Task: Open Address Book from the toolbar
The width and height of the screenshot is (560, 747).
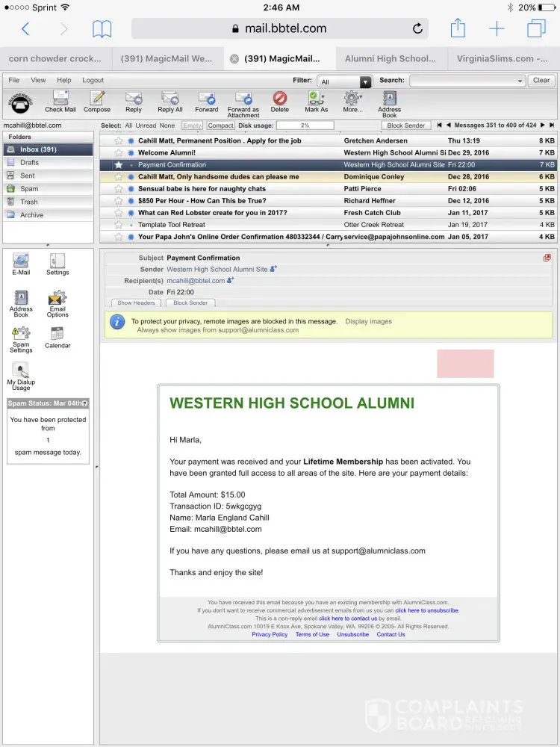Action: pos(390,104)
